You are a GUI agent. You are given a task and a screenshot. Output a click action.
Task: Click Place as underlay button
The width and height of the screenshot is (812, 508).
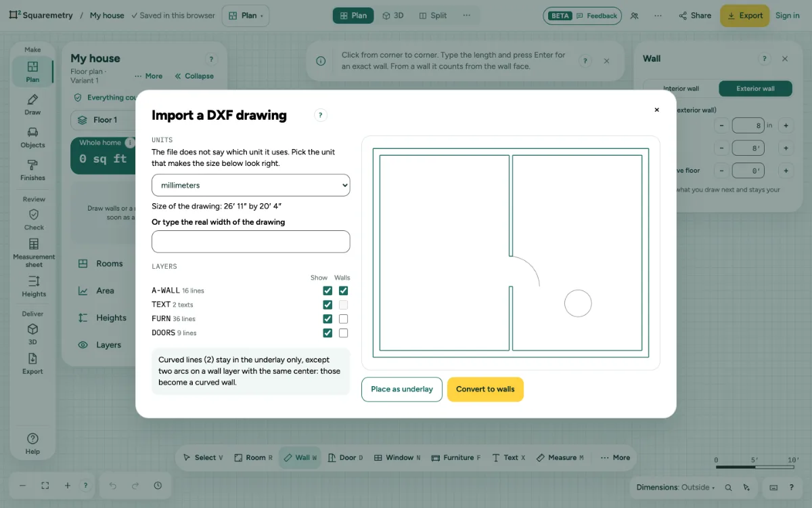point(402,389)
